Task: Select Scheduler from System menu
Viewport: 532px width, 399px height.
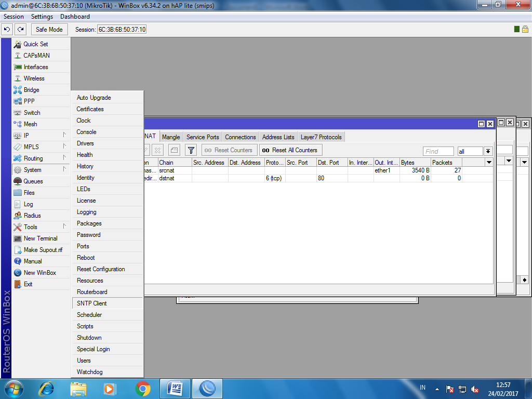Action: [108, 315]
